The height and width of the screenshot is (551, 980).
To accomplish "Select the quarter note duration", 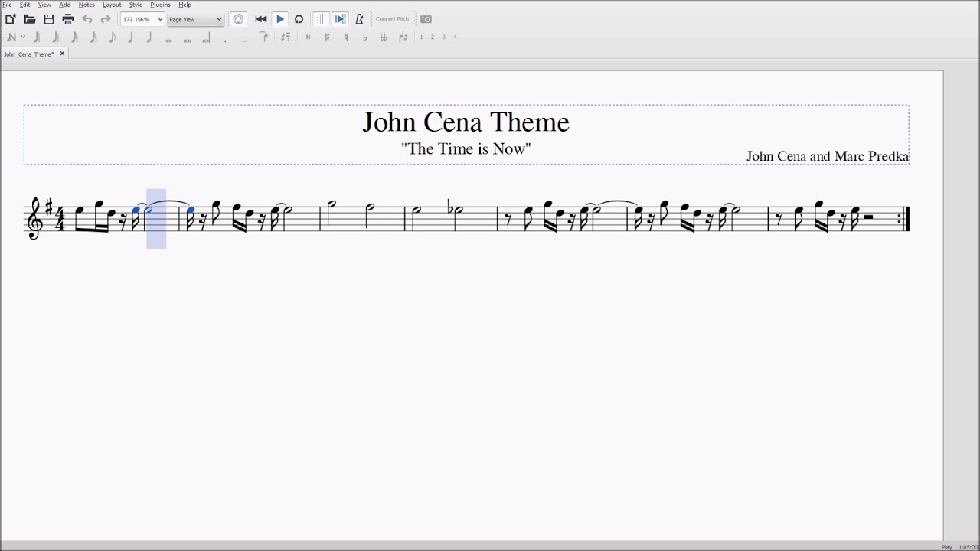I will point(131,37).
